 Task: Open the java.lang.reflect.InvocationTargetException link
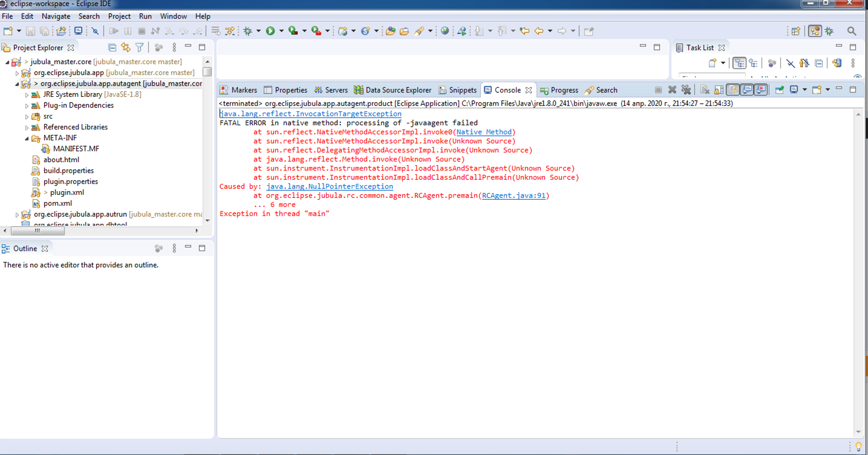(x=311, y=114)
